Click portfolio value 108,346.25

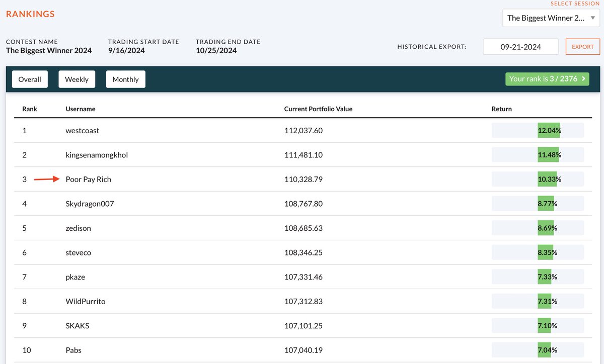pyautogui.click(x=304, y=252)
